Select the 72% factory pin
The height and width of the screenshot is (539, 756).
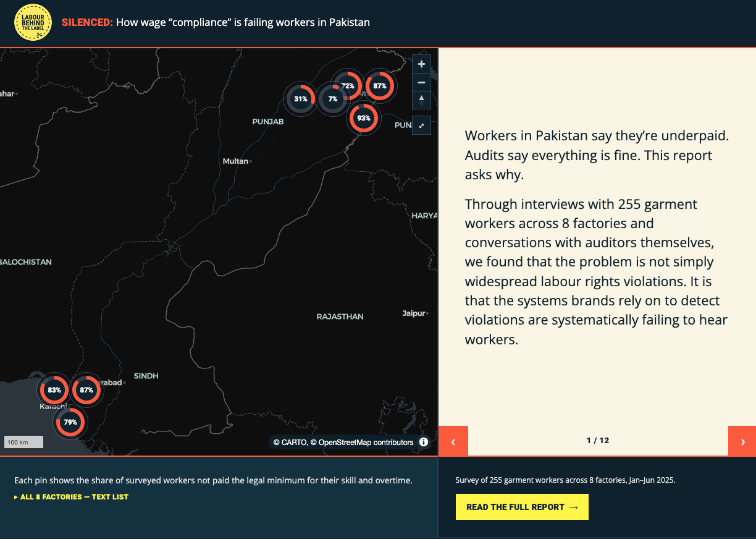pos(348,86)
